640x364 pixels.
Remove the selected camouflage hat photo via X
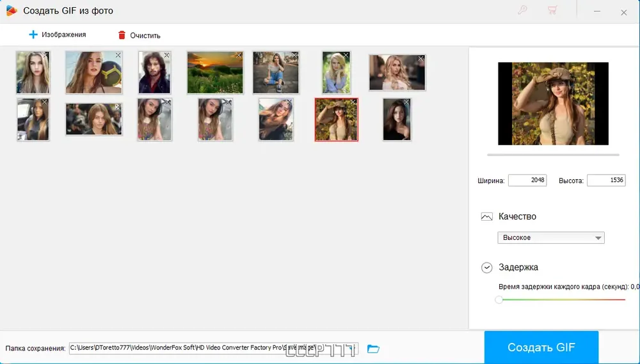(353, 102)
